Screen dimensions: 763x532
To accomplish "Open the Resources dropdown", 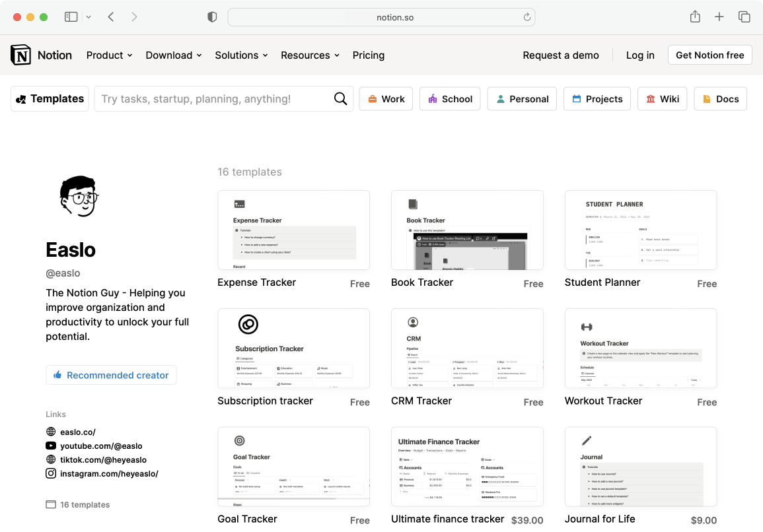I will coord(310,55).
